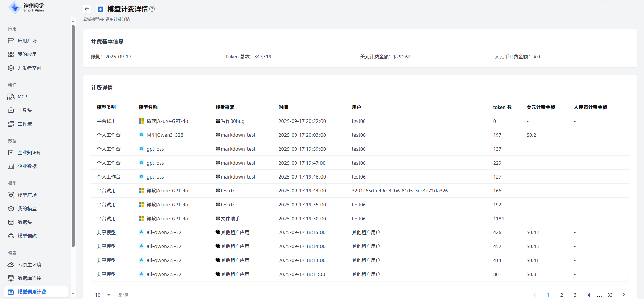Open 云原生环境 settings entry

(x=30, y=265)
